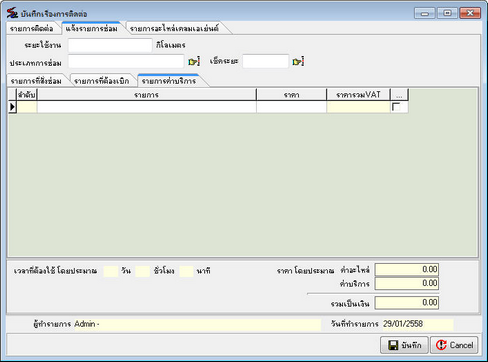Click the รวมเป็นเงิน total field
Screen dimensions: 488x362
[407, 303]
